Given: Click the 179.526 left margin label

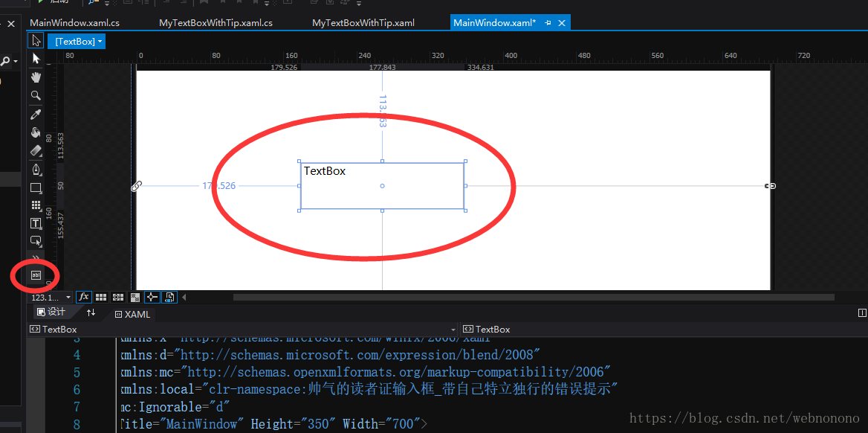Looking at the screenshot, I should (218, 186).
